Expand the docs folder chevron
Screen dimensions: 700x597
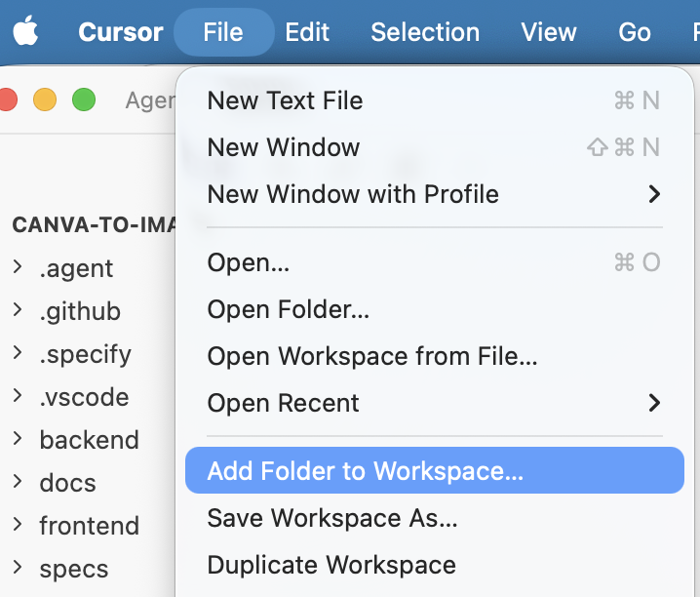pyautogui.click(x=18, y=481)
